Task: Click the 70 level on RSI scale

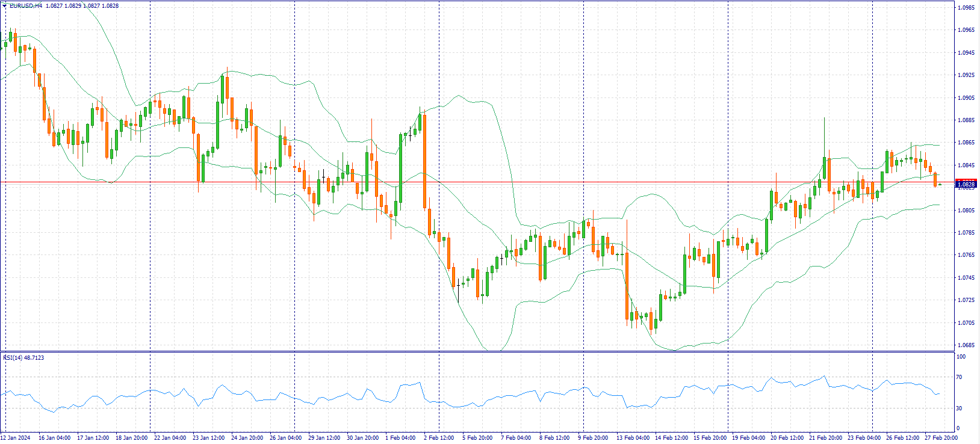Action: click(x=960, y=377)
